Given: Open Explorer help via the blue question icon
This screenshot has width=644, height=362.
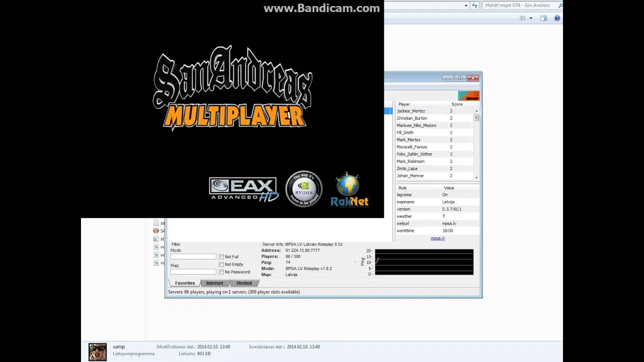Looking at the screenshot, I should [x=557, y=18].
